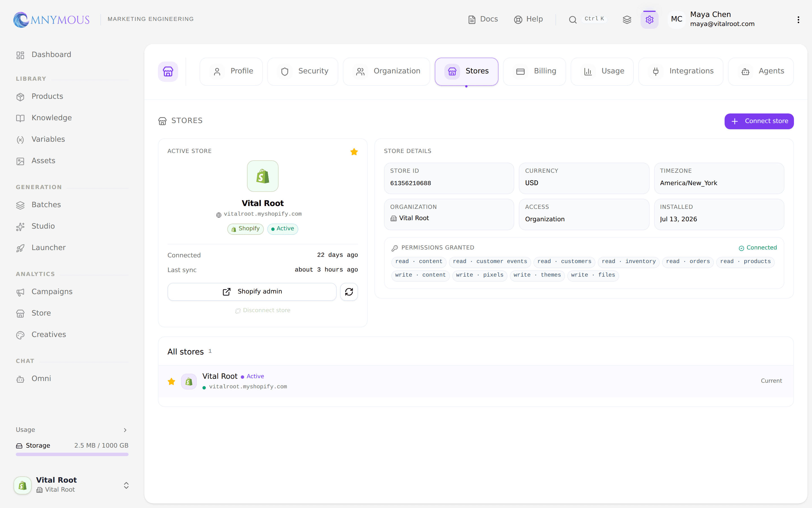The image size is (812, 508).
Task: Click the Store ID 61356210688 value
Action: click(x=410, y=183)
